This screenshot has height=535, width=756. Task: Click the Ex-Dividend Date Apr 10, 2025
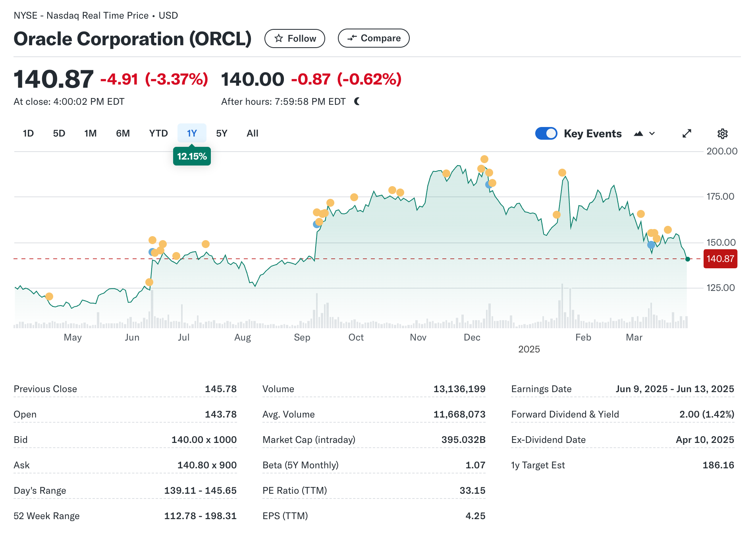point(705,440)
